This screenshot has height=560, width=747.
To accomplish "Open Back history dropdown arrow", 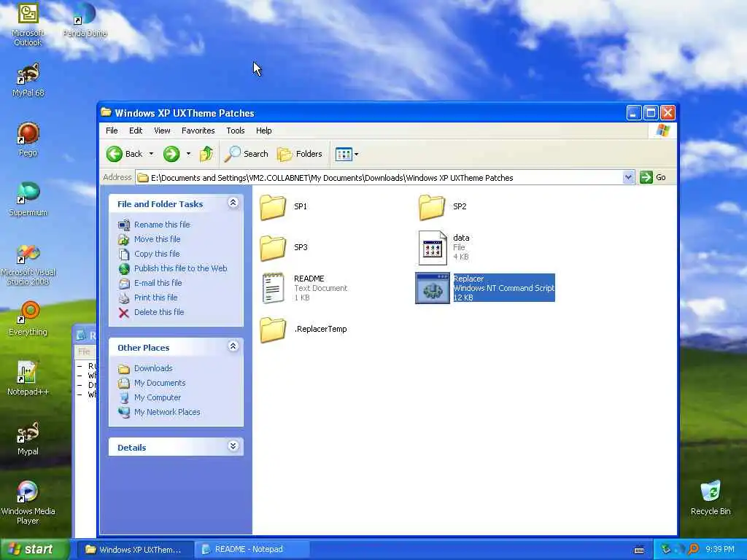I will click(151, 154).
